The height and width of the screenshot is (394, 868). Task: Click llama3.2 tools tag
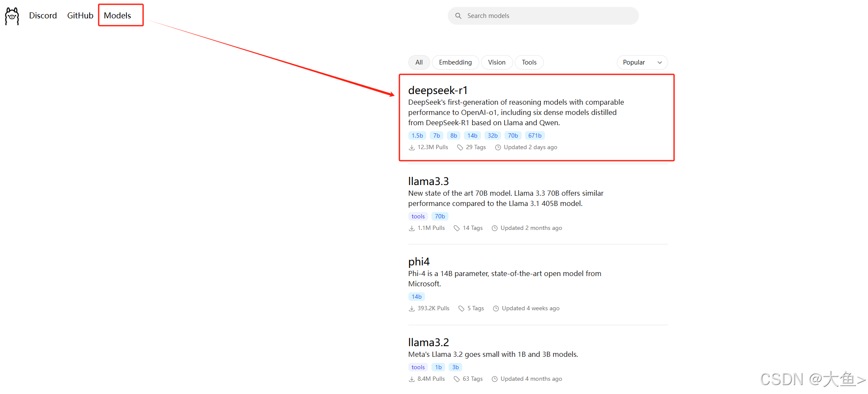418,367
